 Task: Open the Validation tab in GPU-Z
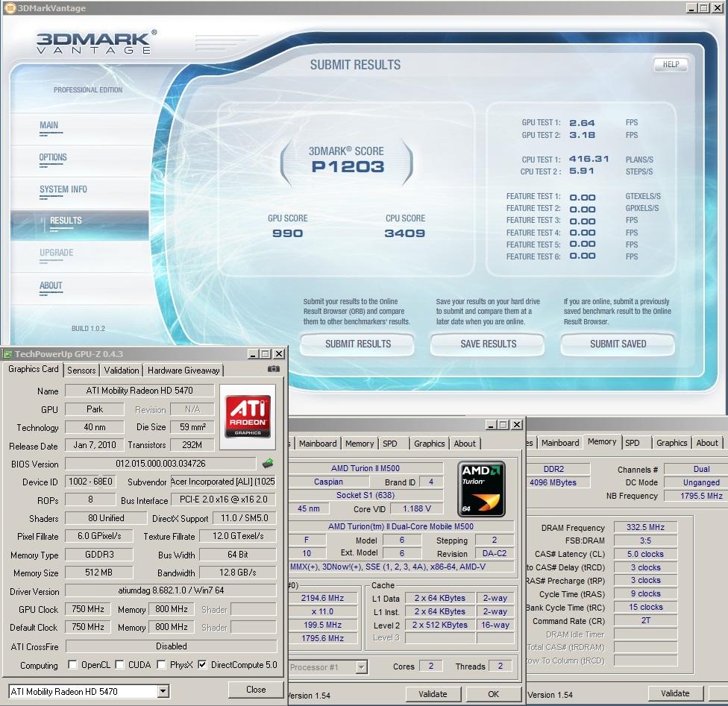[x=121, y=370]
